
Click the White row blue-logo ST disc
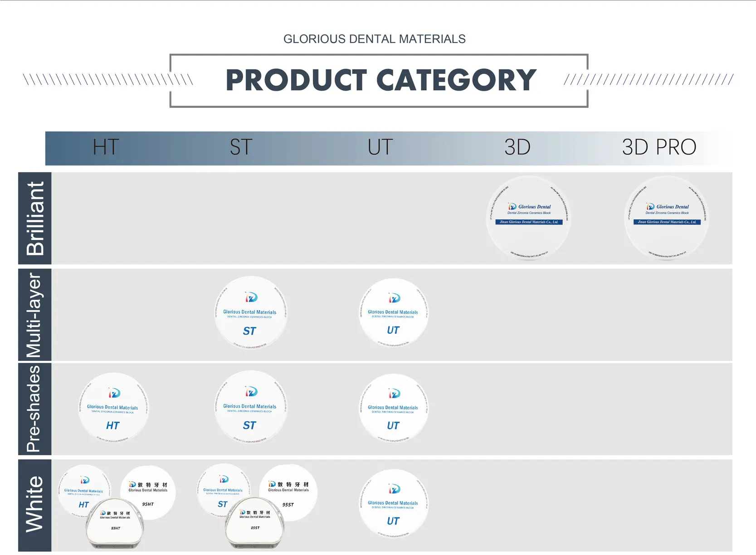pyautogui.click(x=223, y=490)
